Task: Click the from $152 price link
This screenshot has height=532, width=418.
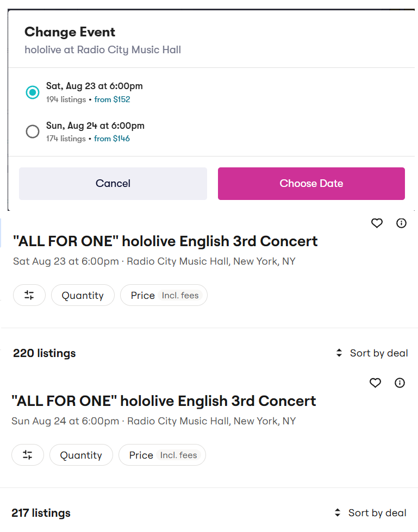Action: pyautogui.click(x=113, y=99)
